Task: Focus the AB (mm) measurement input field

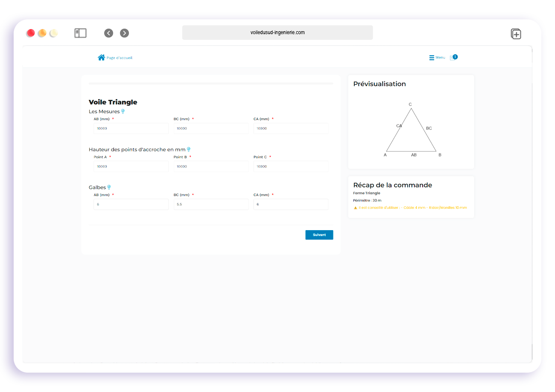Action: [131, 129]
